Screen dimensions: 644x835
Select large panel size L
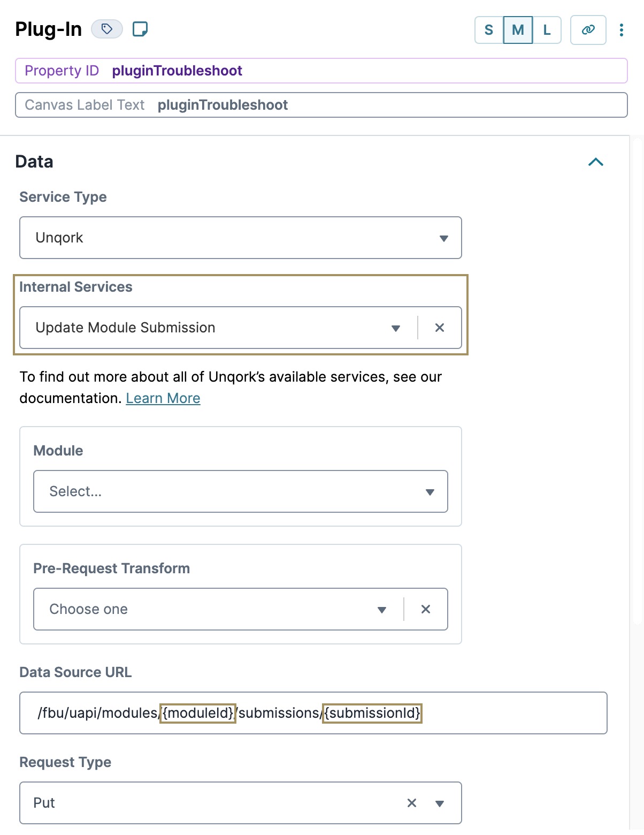547,30
